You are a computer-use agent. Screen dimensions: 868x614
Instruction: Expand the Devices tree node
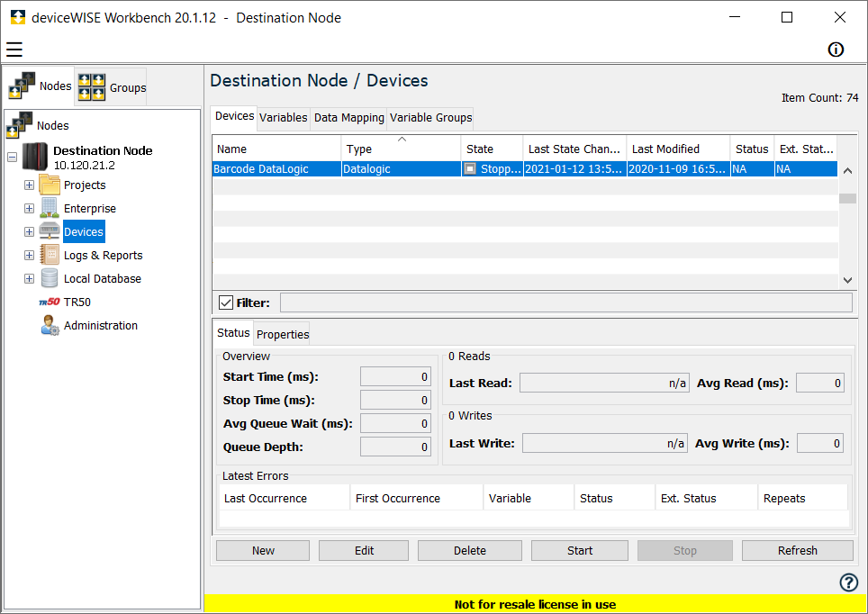[30, 231]
